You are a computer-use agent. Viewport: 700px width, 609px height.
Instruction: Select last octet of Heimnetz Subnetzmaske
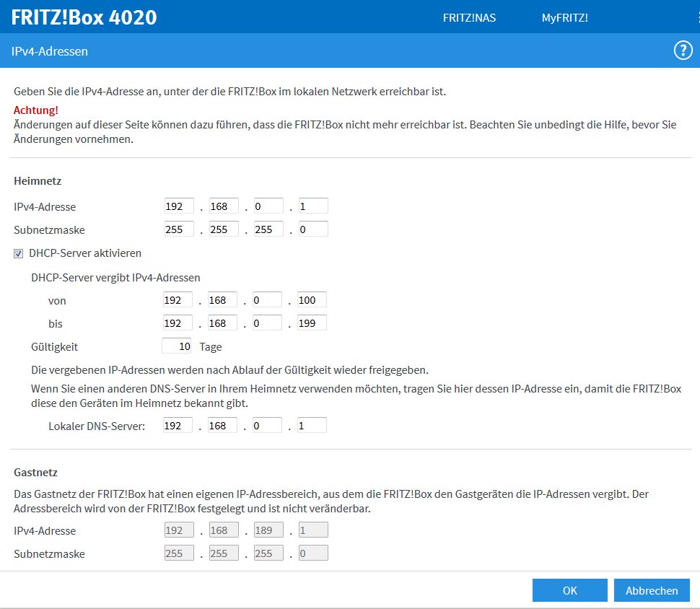click(313, 229)
